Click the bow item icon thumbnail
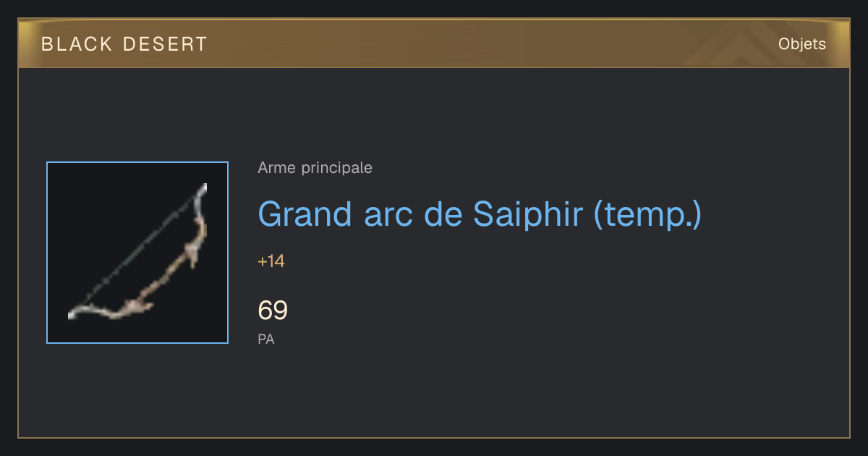Image resolution: width=868 pixels, height=456 pixels. tap(137, 253)
